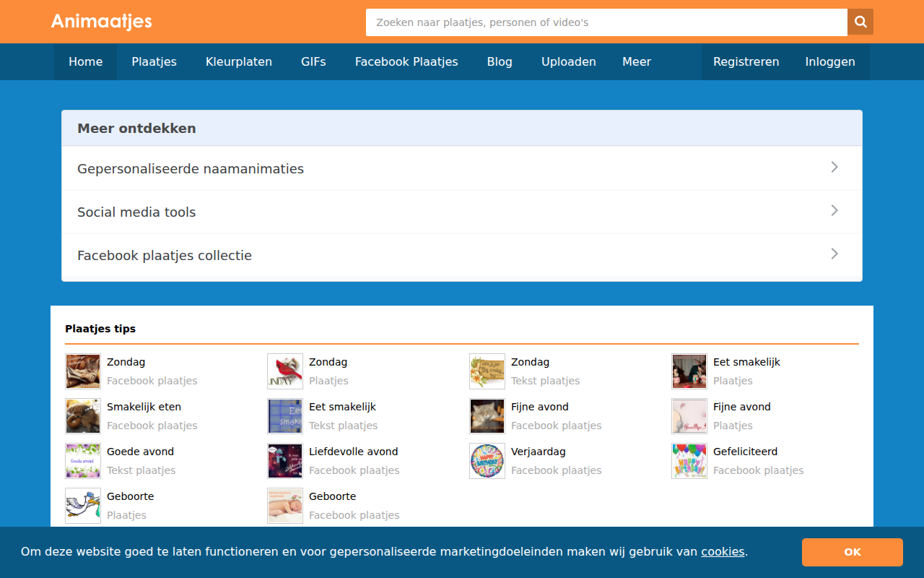
Task: Click Inloggen in the top bar
Action: point(830,62)
